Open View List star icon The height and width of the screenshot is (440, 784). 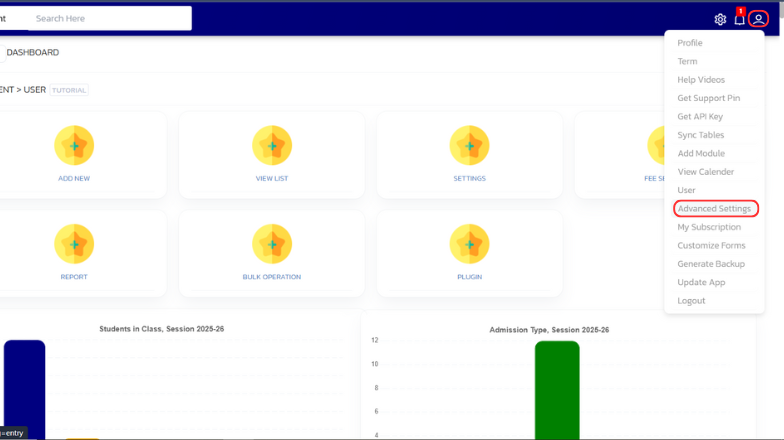(272, 146)
